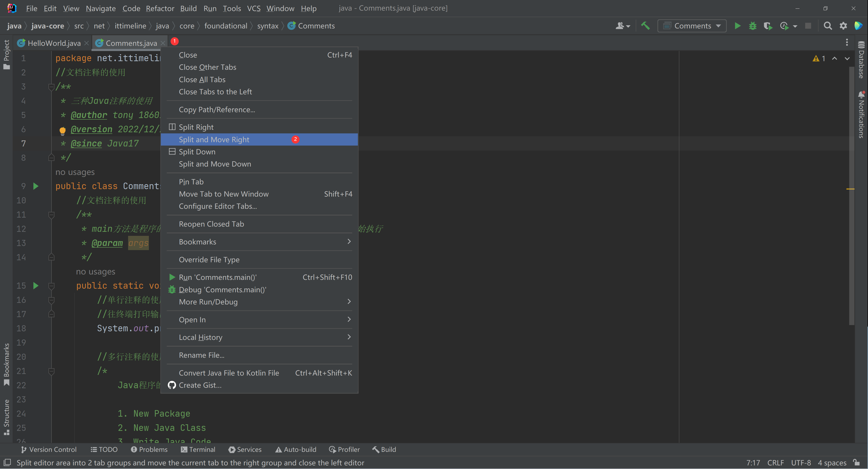Screen dimensions: 868x469
Task: Collapse the Javadoc fold at line 3
Action: [x=51, y=87]
